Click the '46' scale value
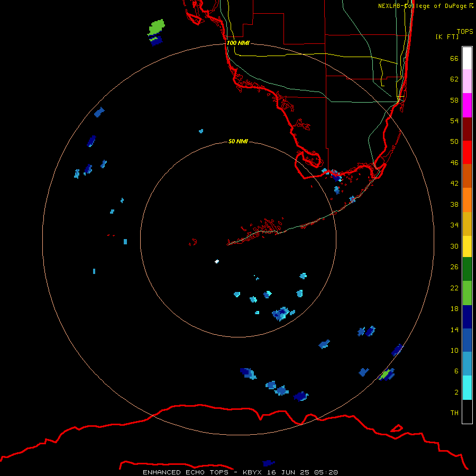This screenshot has height=476, width=476. pyautogui.click(x=454, y=163)
